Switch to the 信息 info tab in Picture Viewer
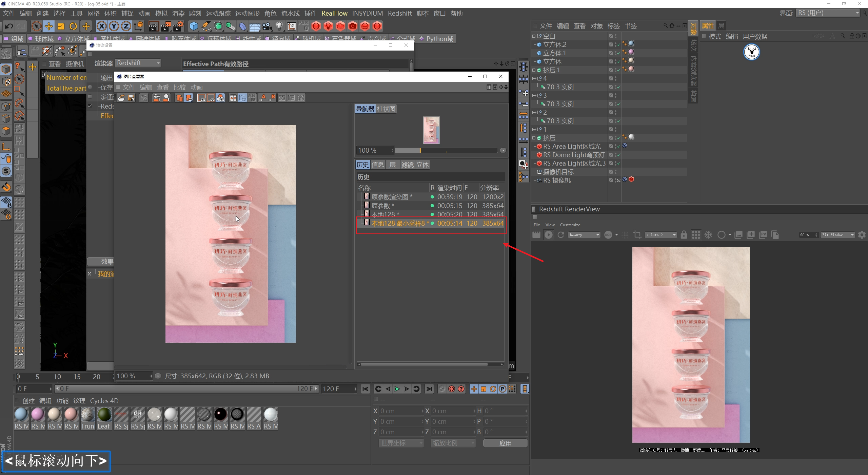Image resolution: width=868 pixels, height=475 pixels. point(378,165)
